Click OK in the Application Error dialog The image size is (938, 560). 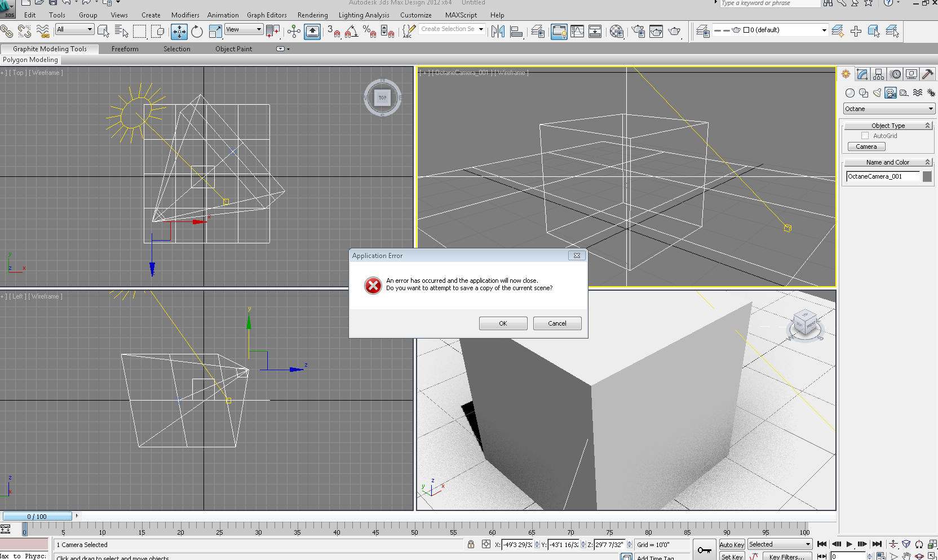point(503,323)
